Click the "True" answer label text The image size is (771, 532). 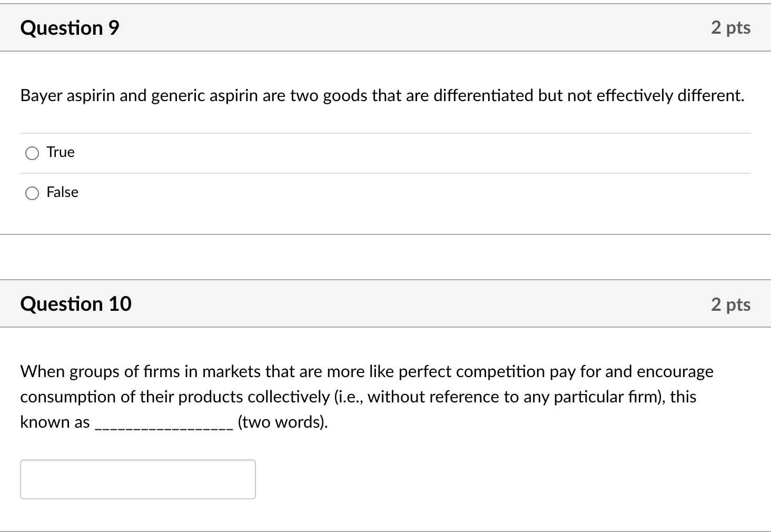[61, 152]
